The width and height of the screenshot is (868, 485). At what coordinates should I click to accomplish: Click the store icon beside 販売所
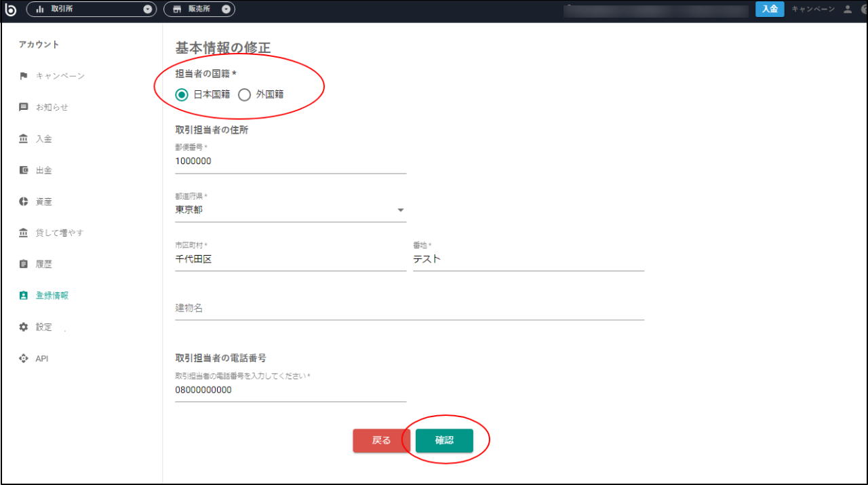[178, 9]
